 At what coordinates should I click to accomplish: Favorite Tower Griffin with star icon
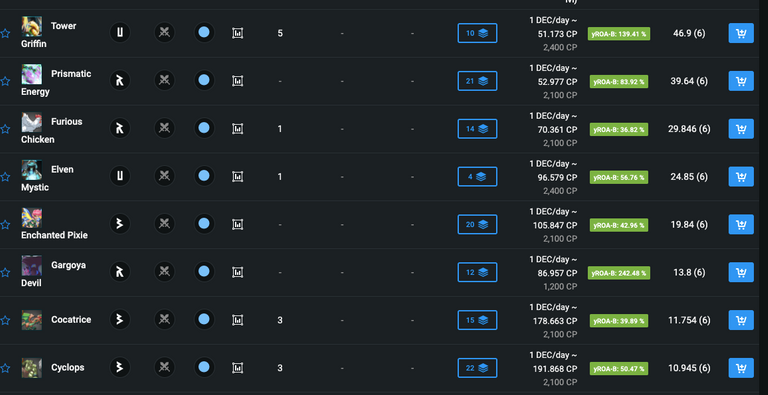(5, 33)
